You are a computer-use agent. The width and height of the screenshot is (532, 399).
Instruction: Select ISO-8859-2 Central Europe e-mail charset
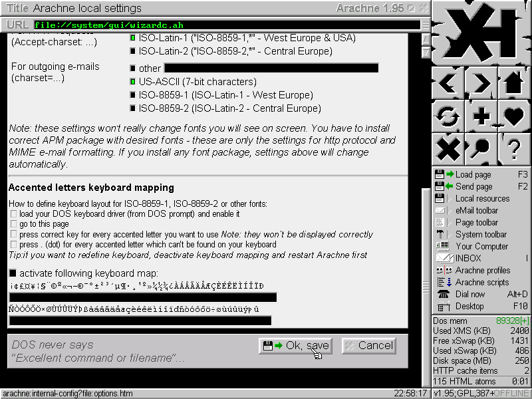[x=132, y=108]
